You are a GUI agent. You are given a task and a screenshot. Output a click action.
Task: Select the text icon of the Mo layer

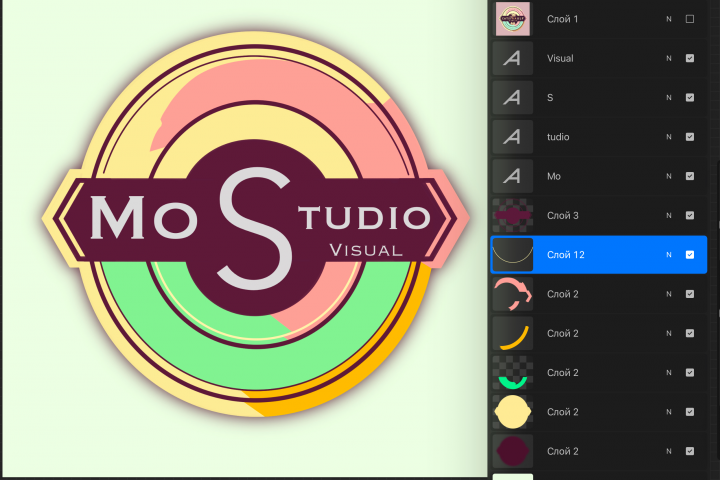[x=512, y=176]
